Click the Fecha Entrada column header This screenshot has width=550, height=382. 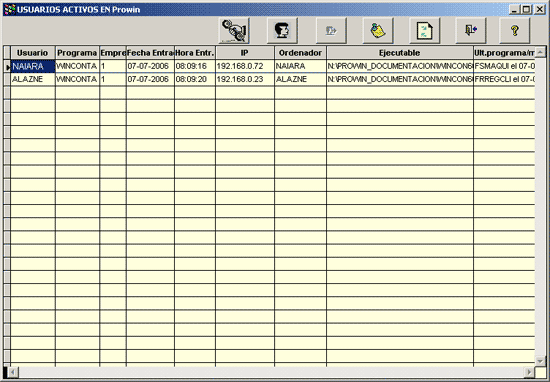[150, 53]
